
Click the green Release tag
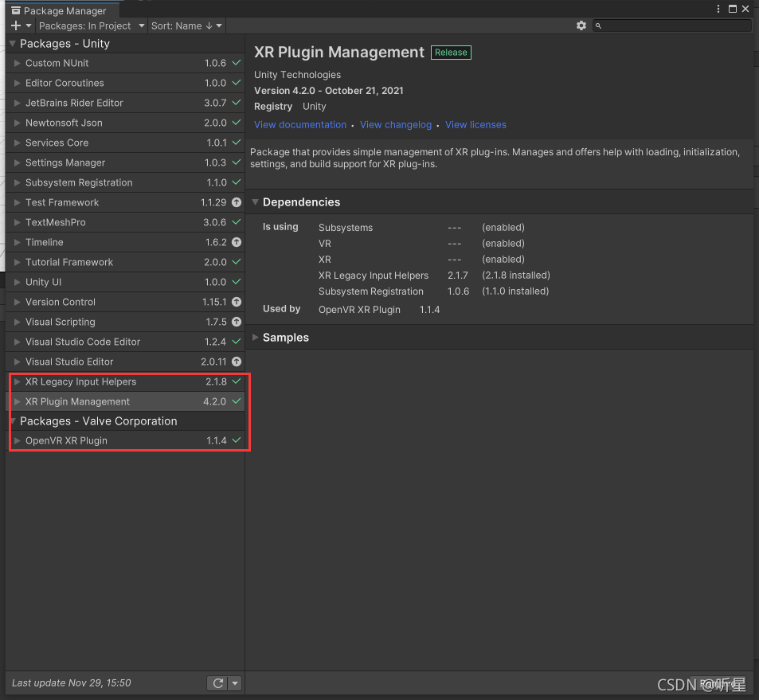click(451, 53)
